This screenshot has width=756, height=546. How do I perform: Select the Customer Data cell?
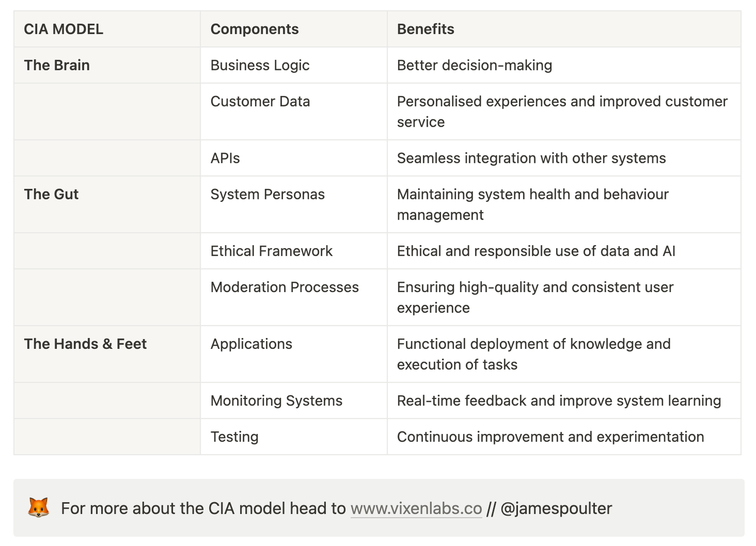(294, 111)
